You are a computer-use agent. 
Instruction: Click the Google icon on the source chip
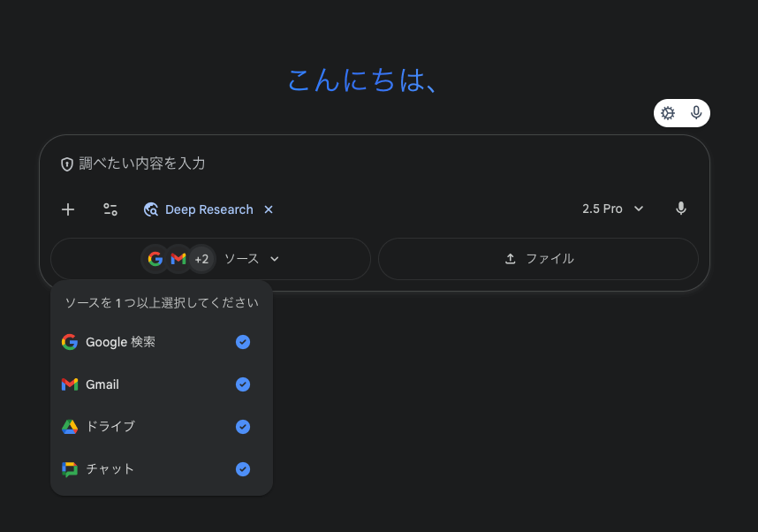click(155, 258)
